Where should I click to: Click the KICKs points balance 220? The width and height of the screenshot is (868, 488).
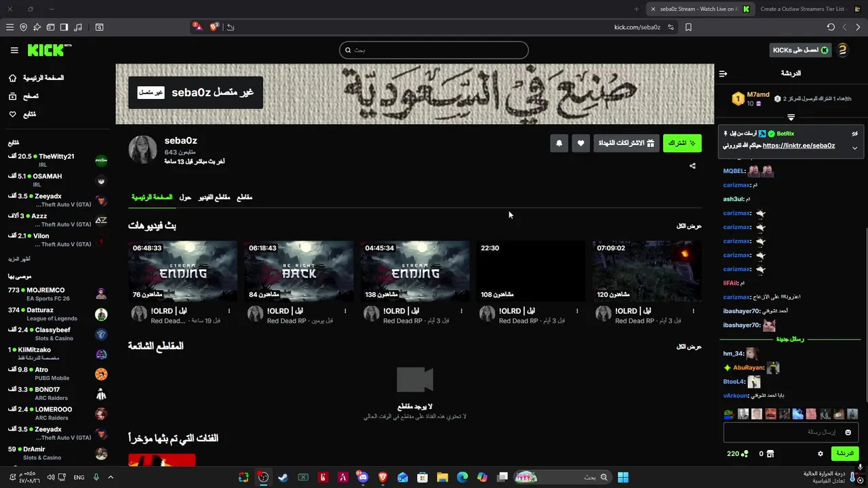[737, 453]
